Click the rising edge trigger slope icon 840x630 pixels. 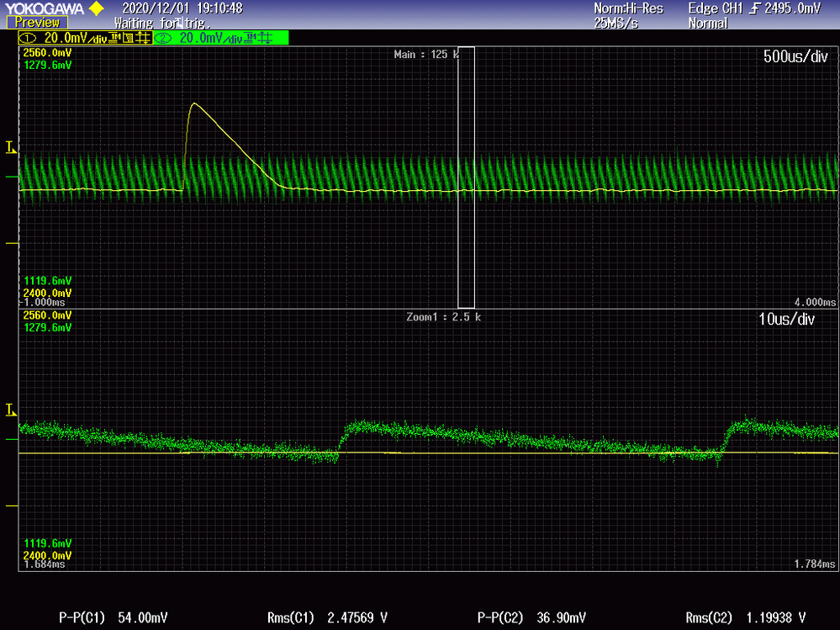(755, 8)
